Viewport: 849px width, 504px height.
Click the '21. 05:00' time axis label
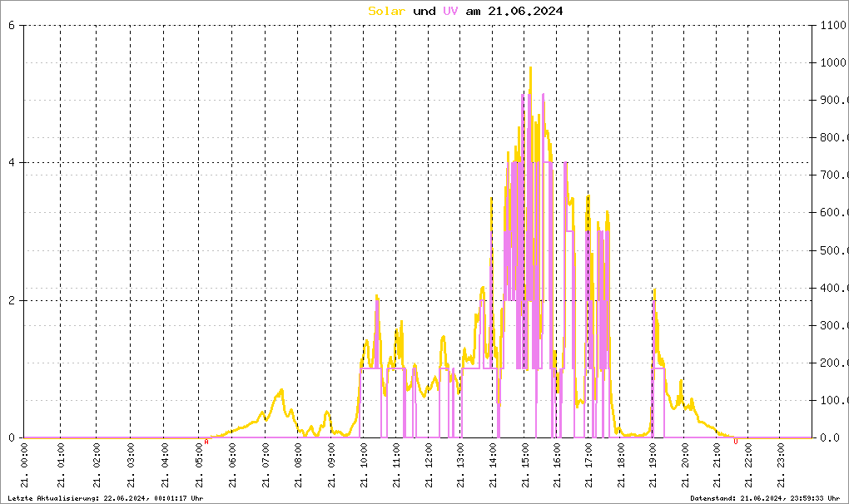[199, 465]
